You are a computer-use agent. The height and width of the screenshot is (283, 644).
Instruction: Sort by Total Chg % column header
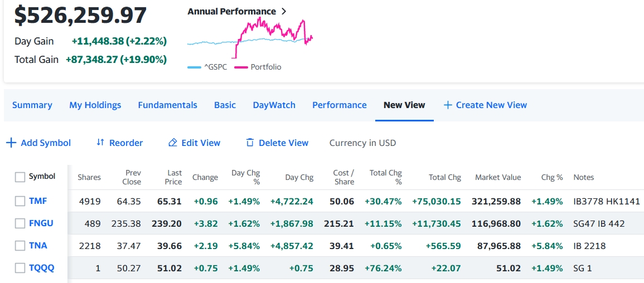386,177
